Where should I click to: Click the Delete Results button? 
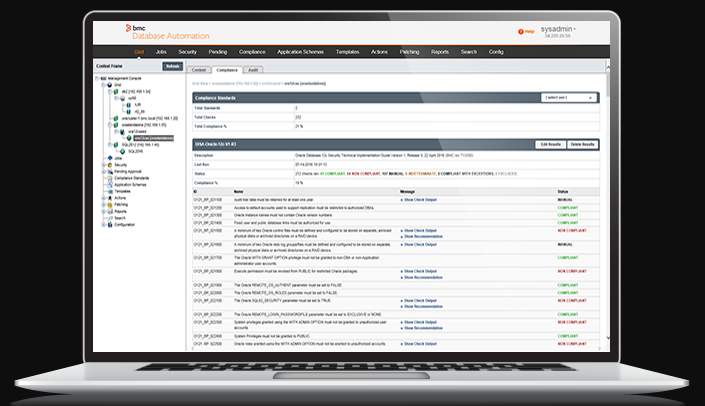click(582, 144)
